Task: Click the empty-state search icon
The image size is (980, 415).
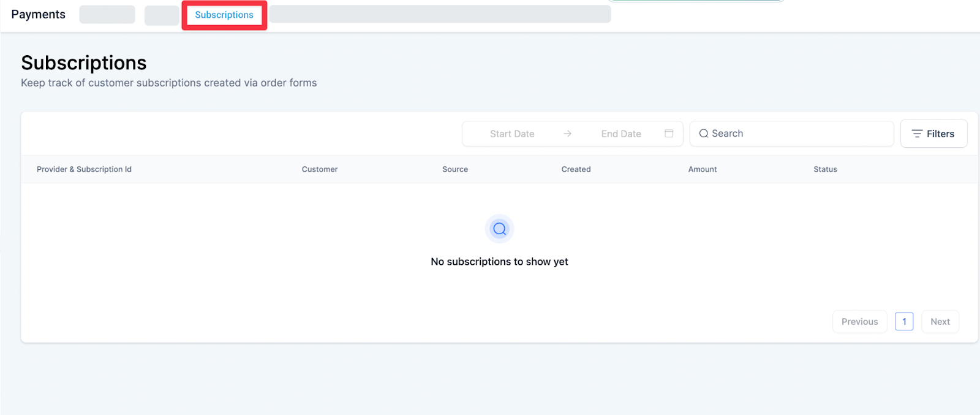Action: click(x=500, y=229)
